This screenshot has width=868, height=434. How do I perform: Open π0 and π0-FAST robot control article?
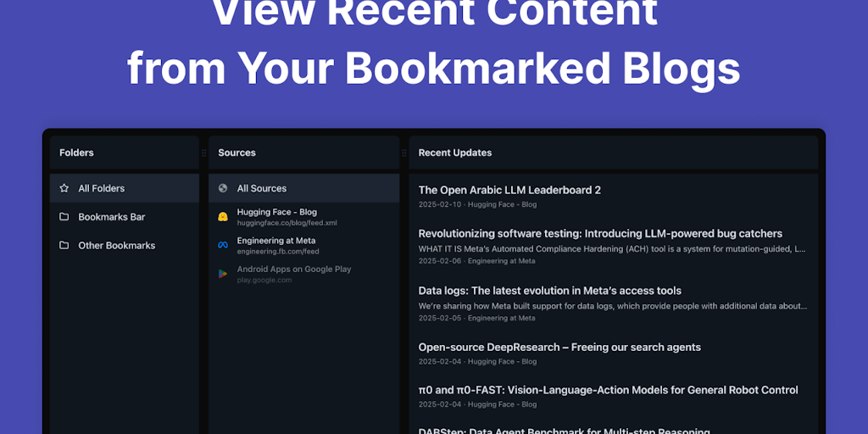pyautogui.click(x=609, y=390)
